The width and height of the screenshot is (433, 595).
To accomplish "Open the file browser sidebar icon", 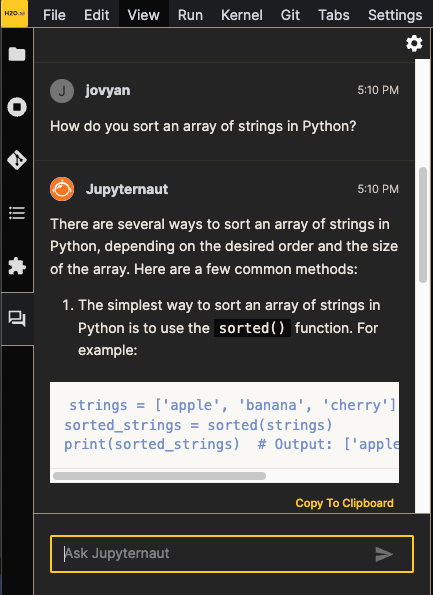I will coord(17,54).
